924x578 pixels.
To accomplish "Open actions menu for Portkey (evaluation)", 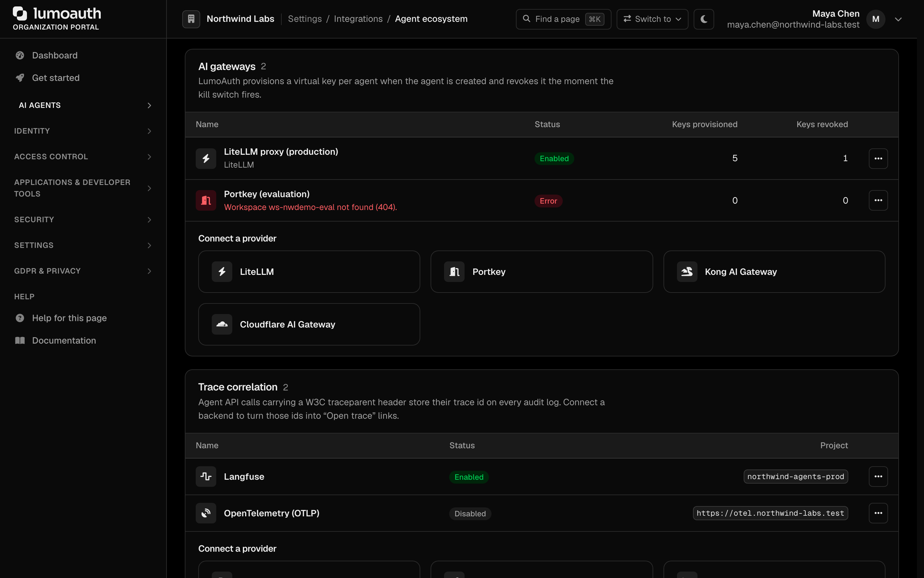I will point(878,200).
